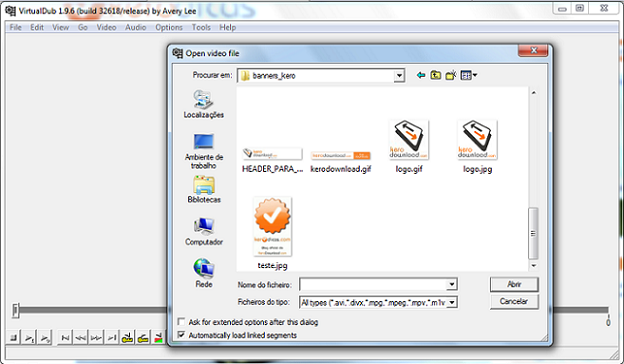Screen dimensions: 624x364
Task: Select teste.jpg file
Action: tap(273, 233)
